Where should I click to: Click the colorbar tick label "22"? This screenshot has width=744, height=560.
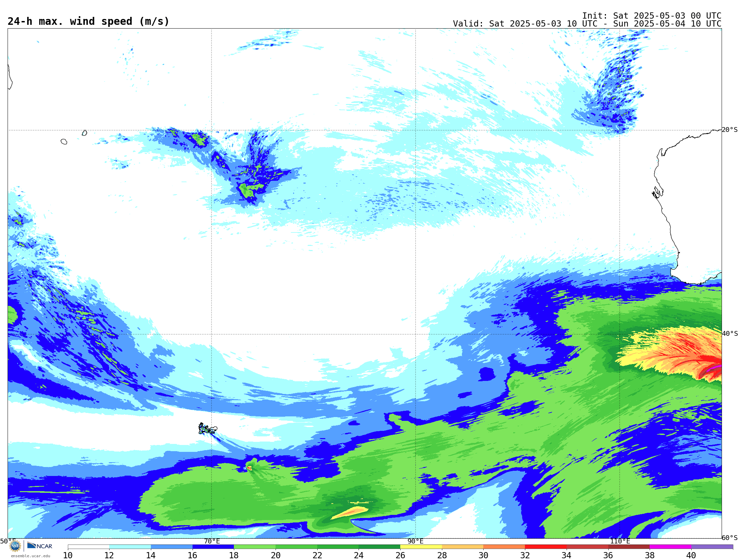[317, 555]
